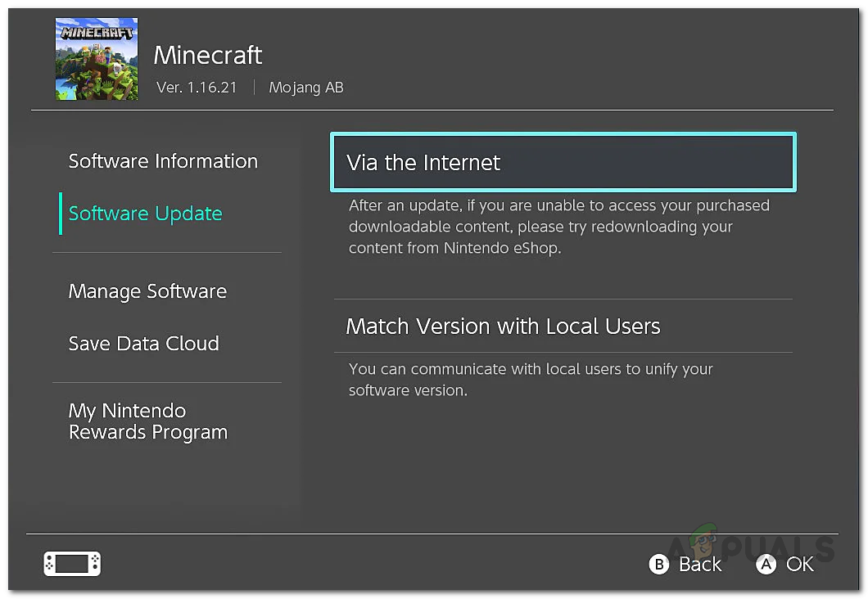Select Software Update in the sidebar
This screenshot has width=868, height=599.
tap(146, 214)
